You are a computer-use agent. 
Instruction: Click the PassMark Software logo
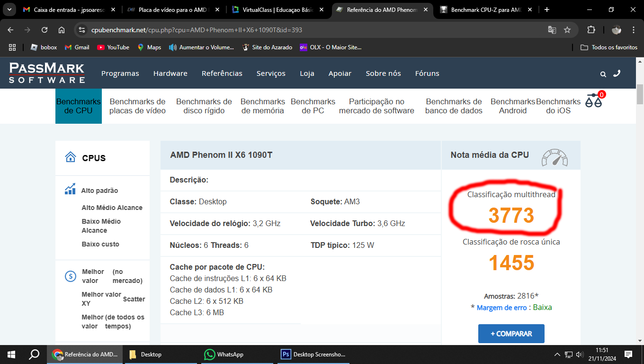[47, 73]
